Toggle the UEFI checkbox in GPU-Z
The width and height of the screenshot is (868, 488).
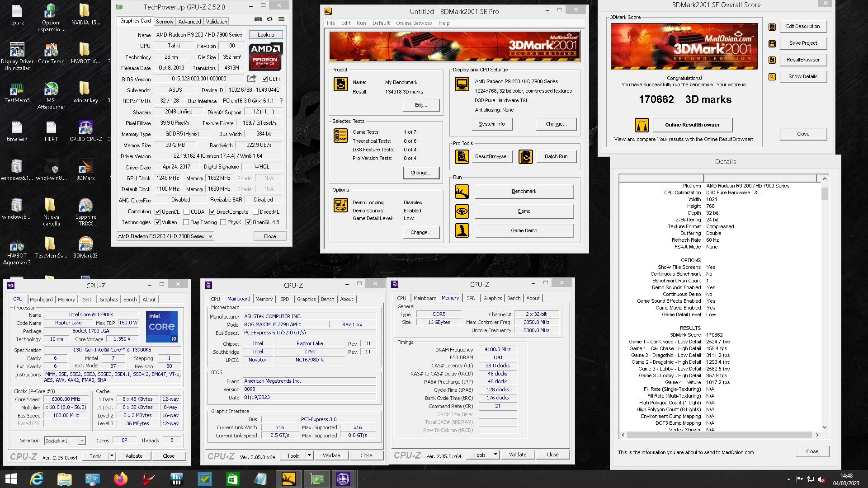pyautogui.click(x=264, y=79)
